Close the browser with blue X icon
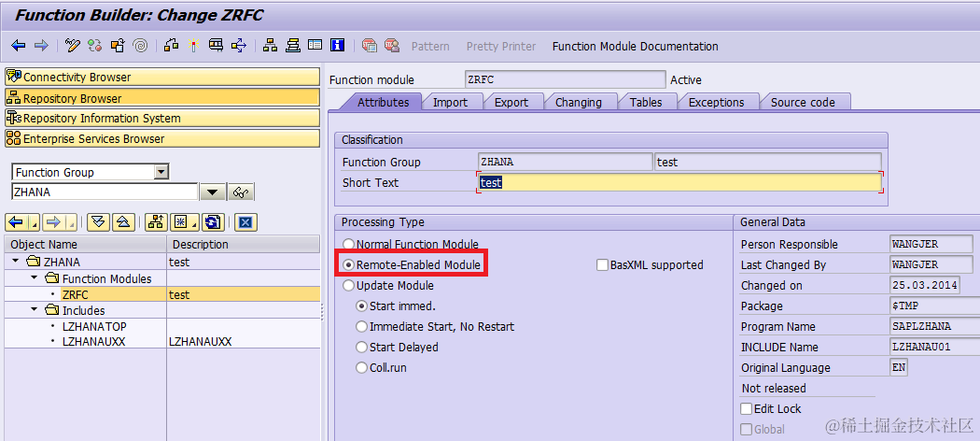 (x=245, y=222)
